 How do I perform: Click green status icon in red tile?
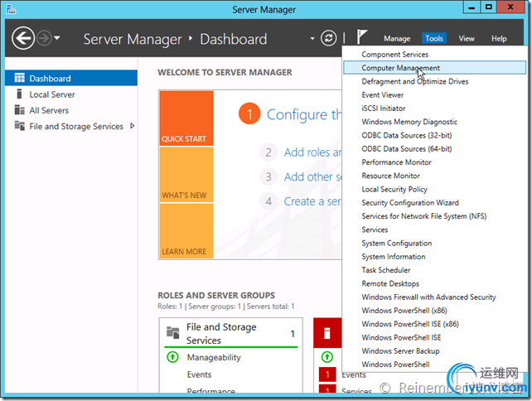pos(327,356)
